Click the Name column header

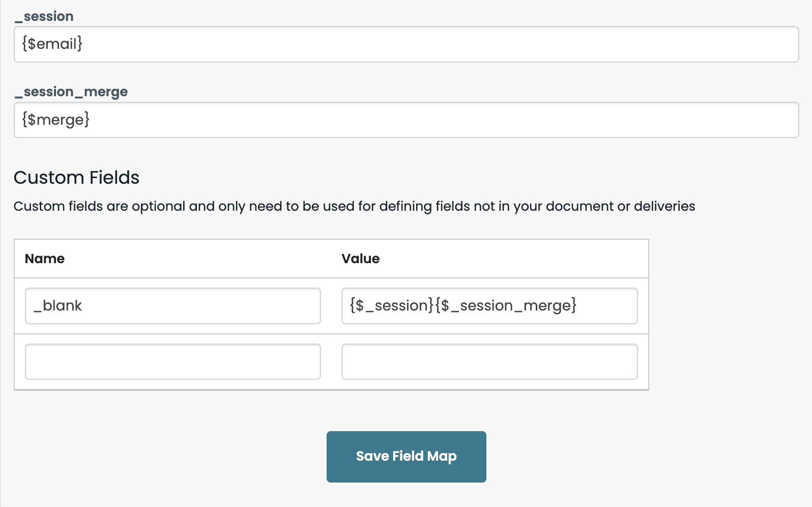coord(45,259)
